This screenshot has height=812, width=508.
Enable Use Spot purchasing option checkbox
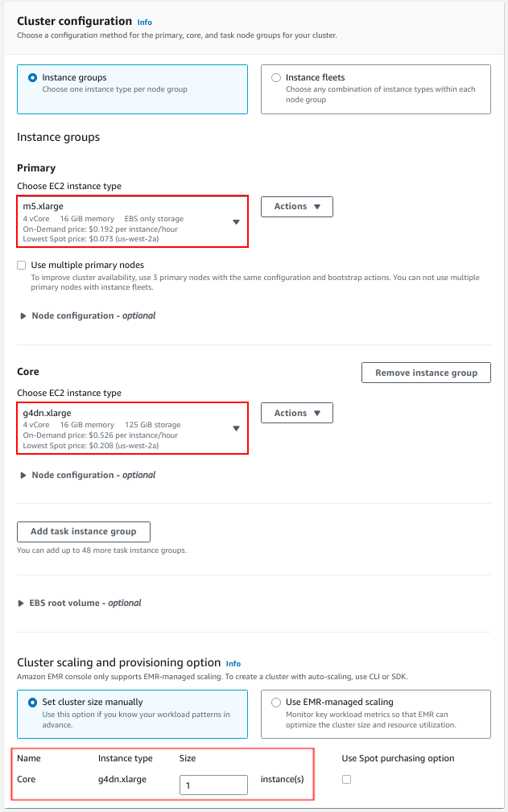pos(346,779)
